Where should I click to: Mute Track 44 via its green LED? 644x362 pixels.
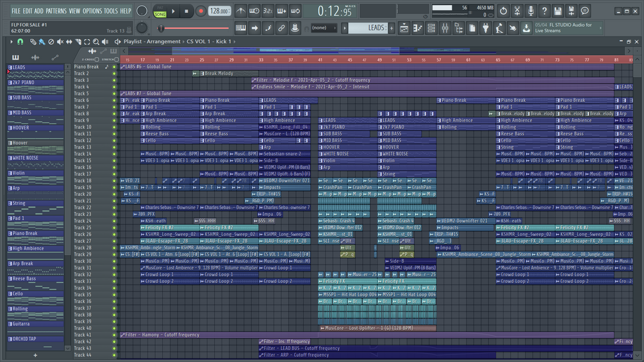[114, 355]
